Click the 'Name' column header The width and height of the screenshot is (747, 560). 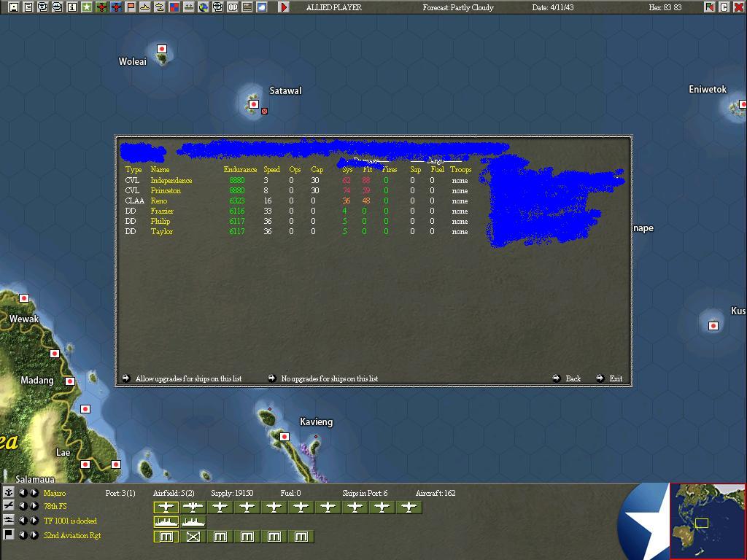click(160, 169)
